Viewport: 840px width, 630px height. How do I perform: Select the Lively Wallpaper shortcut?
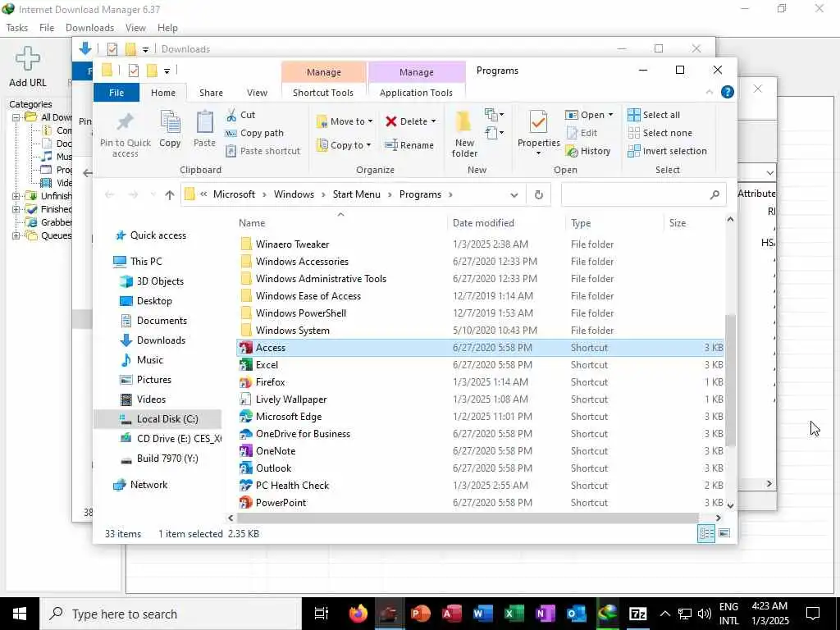click(x=480, y=399)
